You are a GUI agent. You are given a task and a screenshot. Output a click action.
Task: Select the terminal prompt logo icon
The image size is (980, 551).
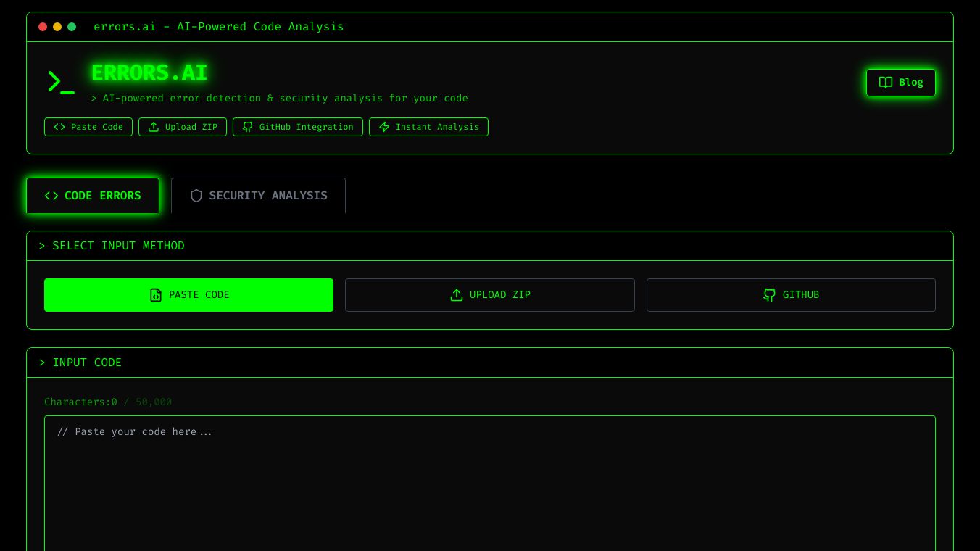[61, 82]
